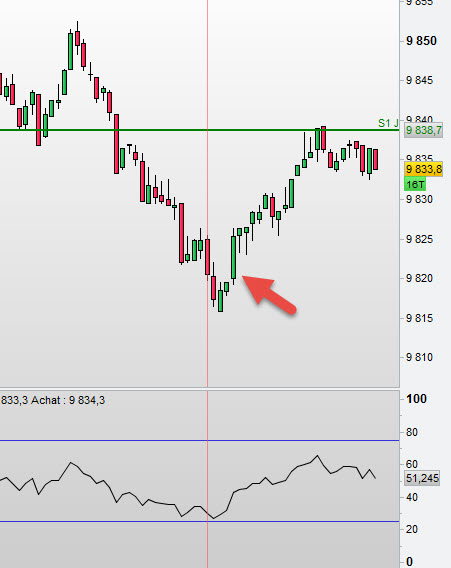Select the upper blue RSI overbought line
This screenshot has height=568, width=451.
[199, 440]
